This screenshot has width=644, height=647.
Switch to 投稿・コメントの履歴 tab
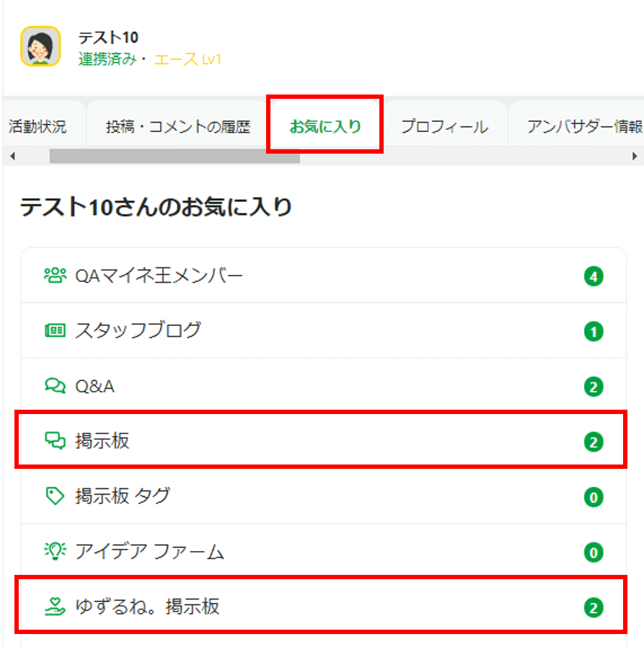[178, 128]
